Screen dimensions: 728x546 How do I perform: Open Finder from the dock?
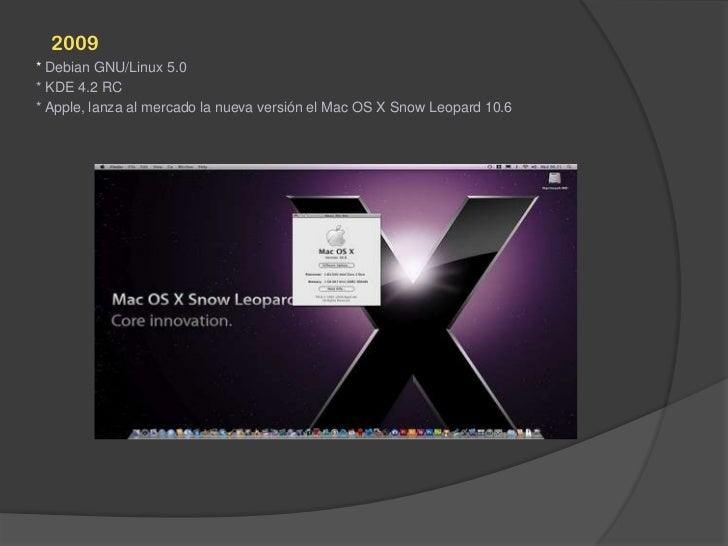(x=135, y=433)
